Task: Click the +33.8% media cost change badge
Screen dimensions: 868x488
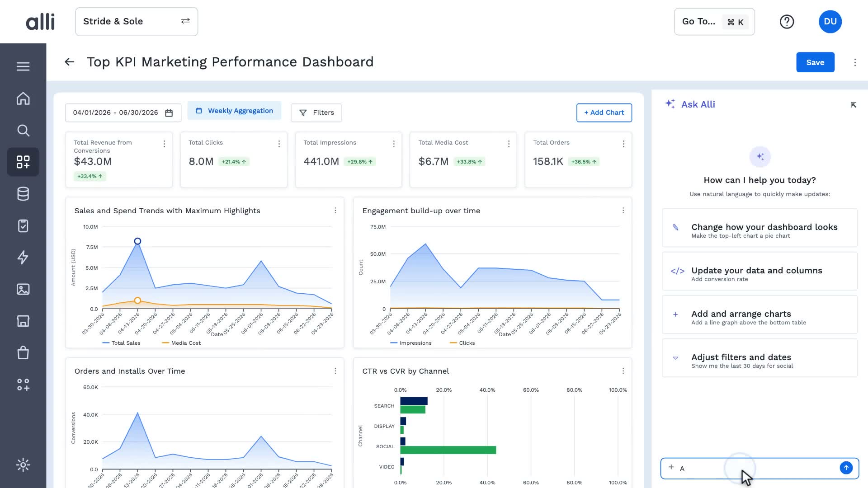Action: [469, 162]
